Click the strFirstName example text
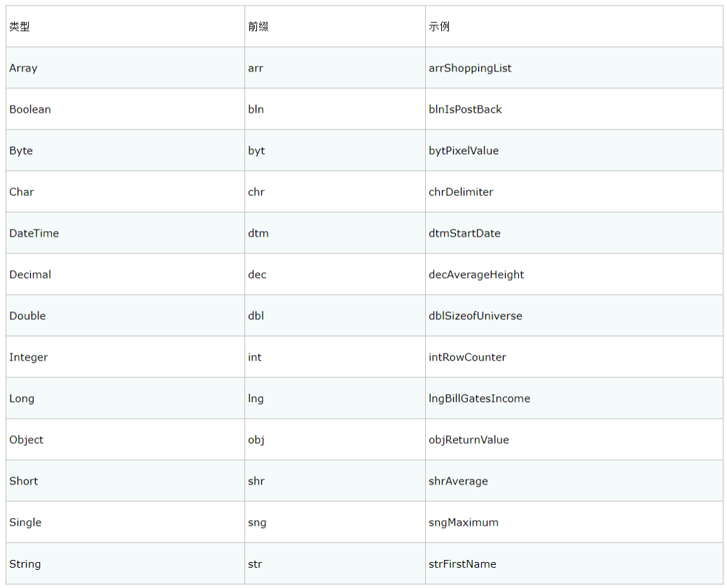The width and height of the screenshot is (727, 588). point(462,563)
